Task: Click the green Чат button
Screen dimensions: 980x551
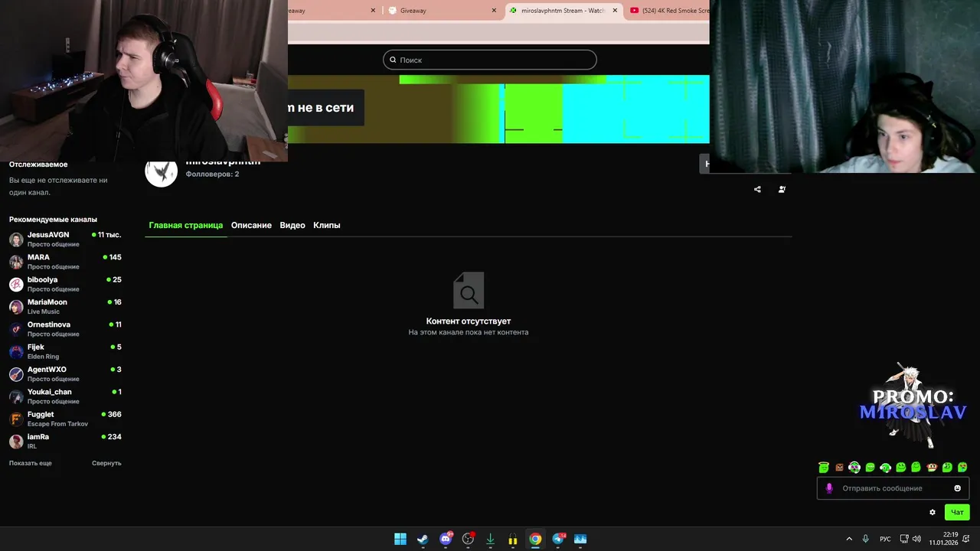Action: (x=957, y=513)
